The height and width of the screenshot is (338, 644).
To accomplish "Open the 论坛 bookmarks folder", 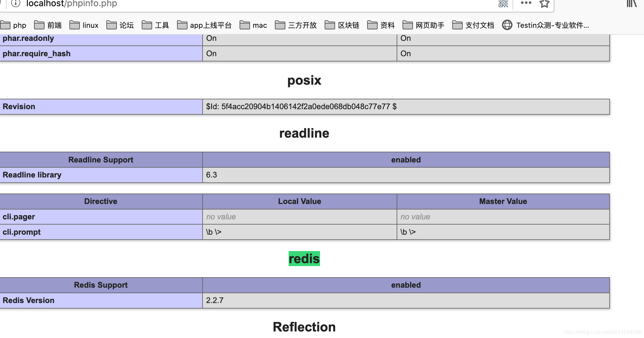I will tap(120, 25).
